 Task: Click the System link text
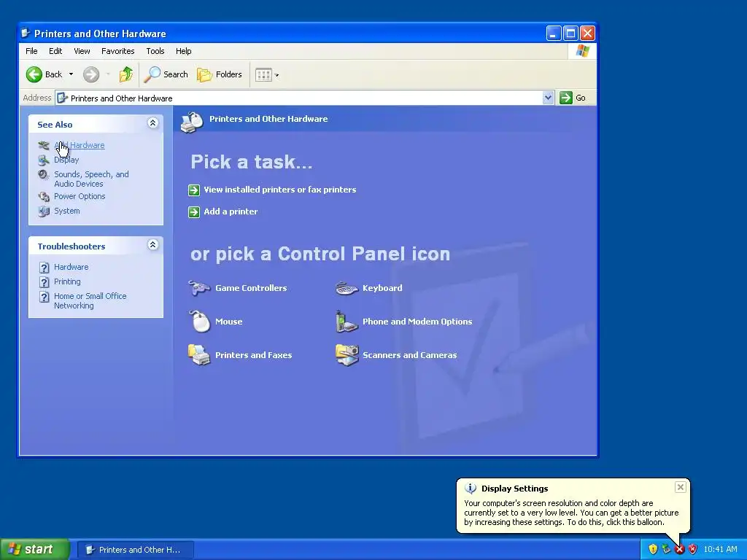(66, 211)
